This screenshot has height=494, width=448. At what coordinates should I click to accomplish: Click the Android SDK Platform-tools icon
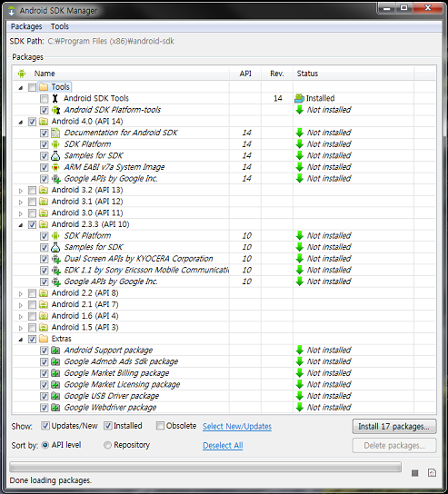point(55,110)
